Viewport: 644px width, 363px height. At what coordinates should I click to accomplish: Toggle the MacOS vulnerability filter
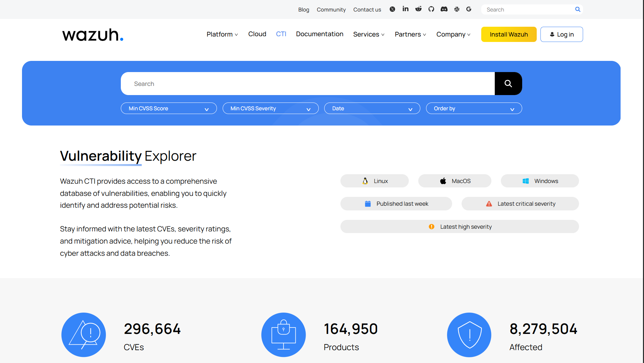pyautogui.click(x=454, y=181)
